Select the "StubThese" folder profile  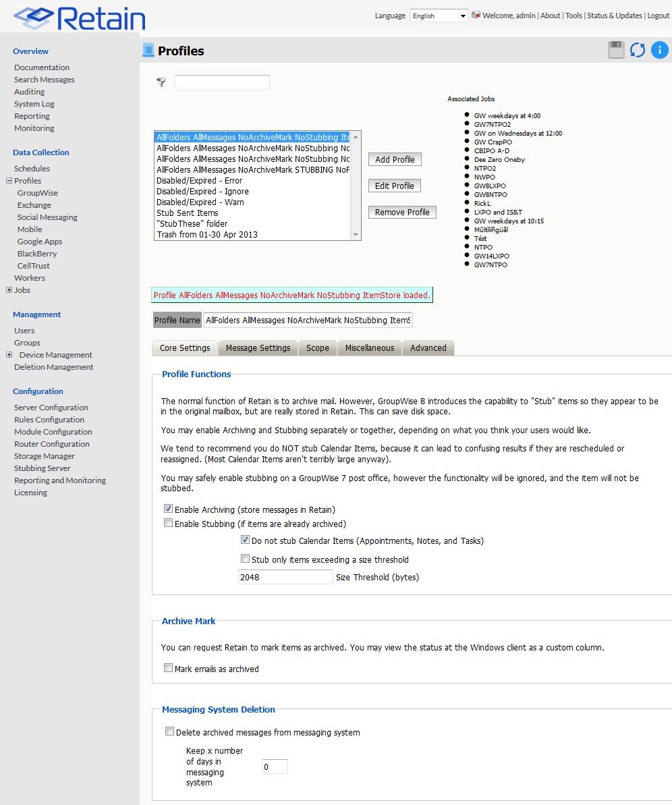(x=252, y=224)
